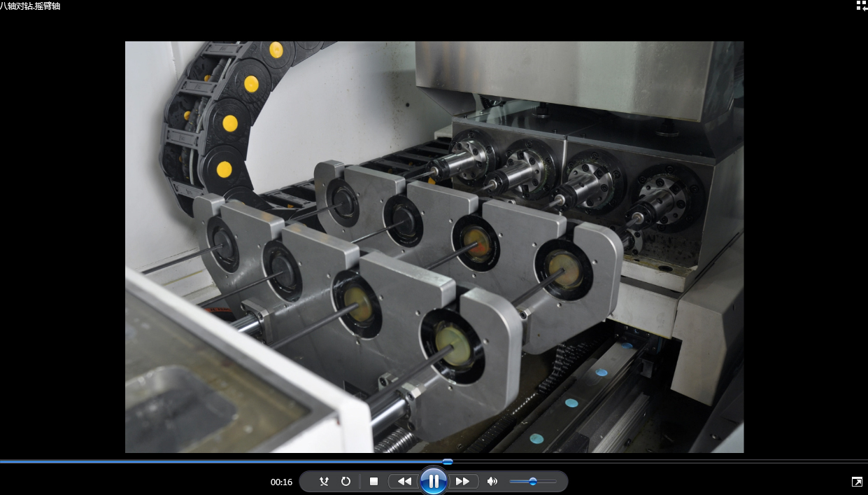The height and width of the screenshot is (495, 868).
Task: Pause the playing video
Action: point(434,481)
